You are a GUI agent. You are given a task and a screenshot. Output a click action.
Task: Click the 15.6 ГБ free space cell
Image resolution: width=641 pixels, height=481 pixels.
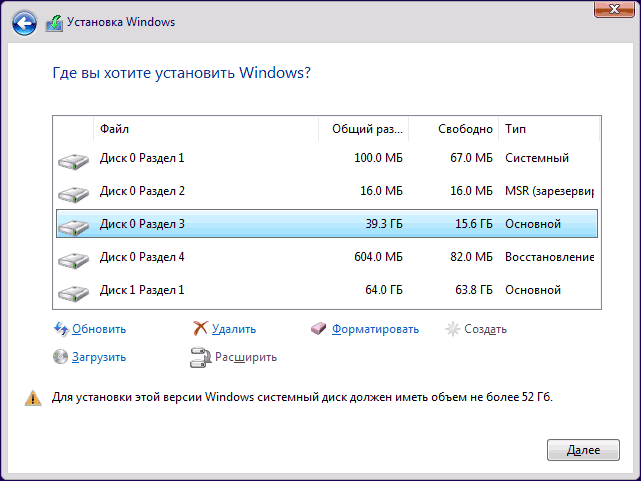pos(474,224)
